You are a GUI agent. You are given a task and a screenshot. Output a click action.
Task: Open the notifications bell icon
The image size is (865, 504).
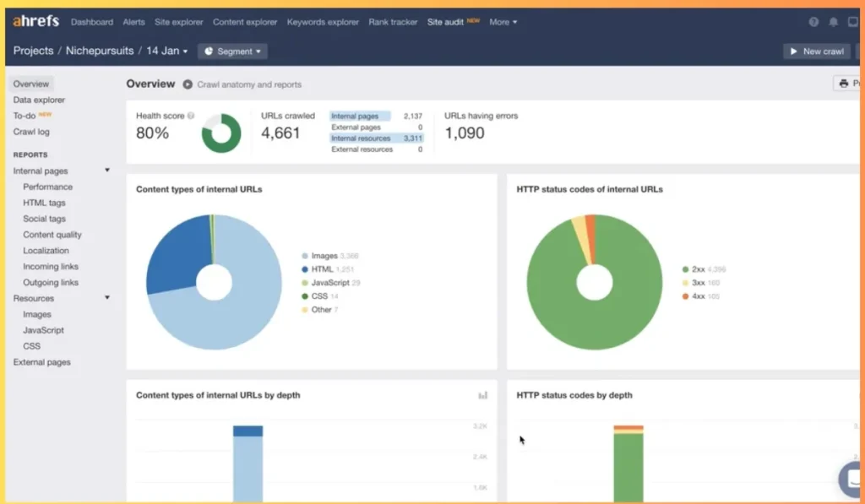point(834,22)
